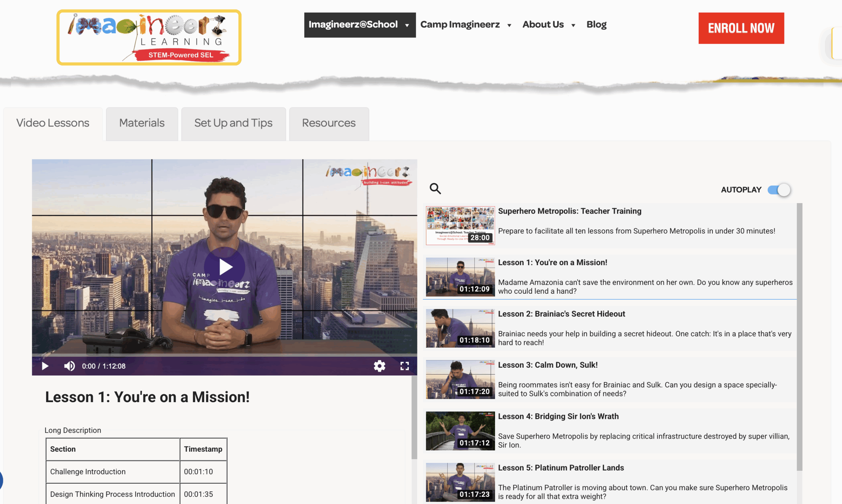The height and width of the screenshot is (504, 842).
Task: Mute the video with speaker icon
Action: (x=69, y=366)
